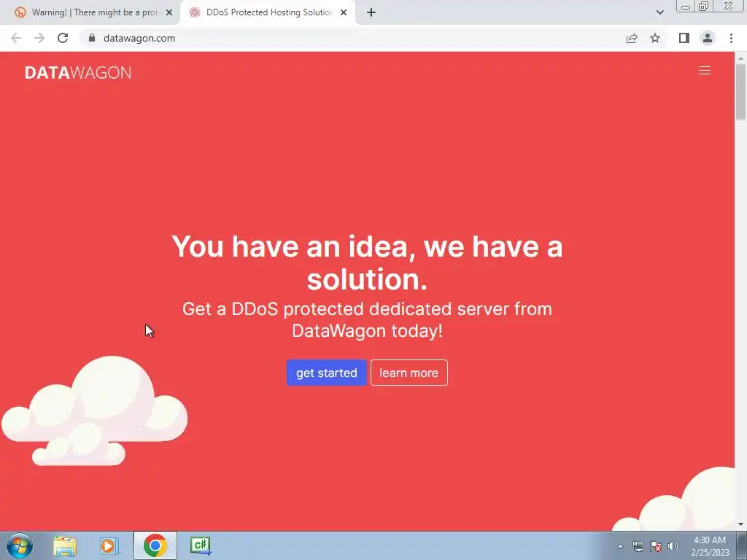View site information via lock icon

pos(92,38)
